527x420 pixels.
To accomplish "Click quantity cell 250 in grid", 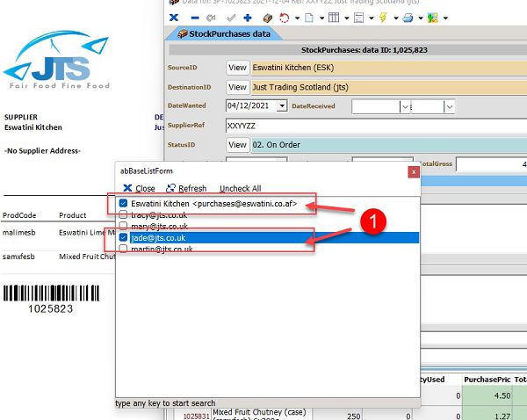I will (x=337, y=416).
